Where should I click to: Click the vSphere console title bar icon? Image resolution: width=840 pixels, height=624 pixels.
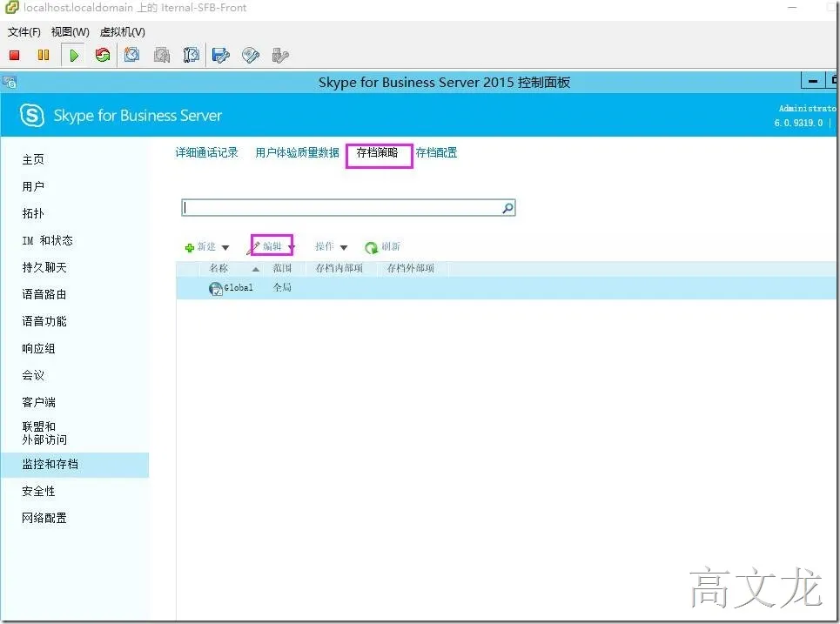(12, 8)
